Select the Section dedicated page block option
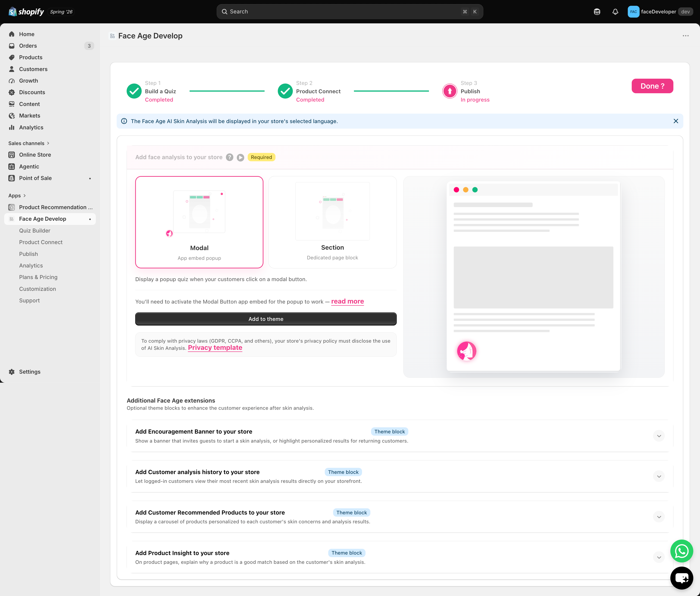 pos(332,222)
